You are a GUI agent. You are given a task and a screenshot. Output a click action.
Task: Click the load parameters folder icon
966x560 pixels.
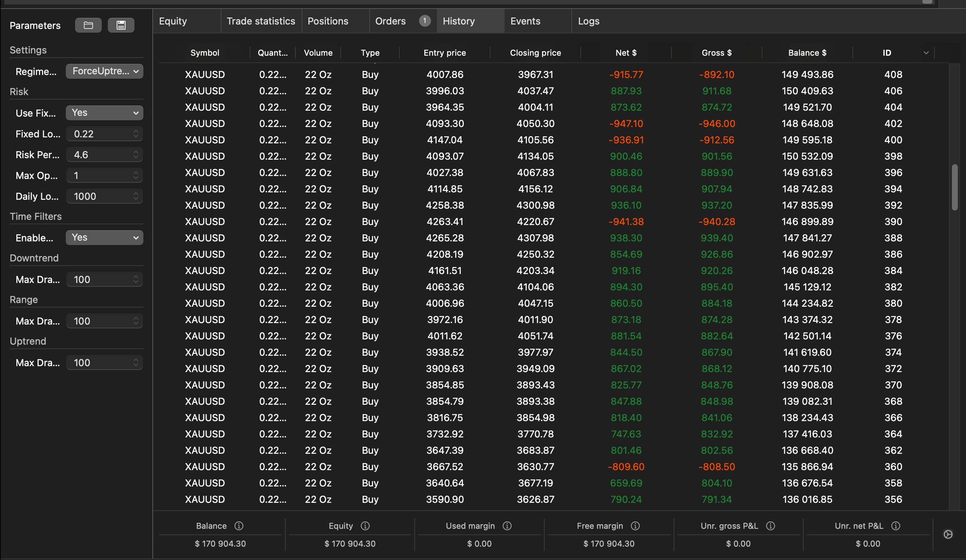88,25
